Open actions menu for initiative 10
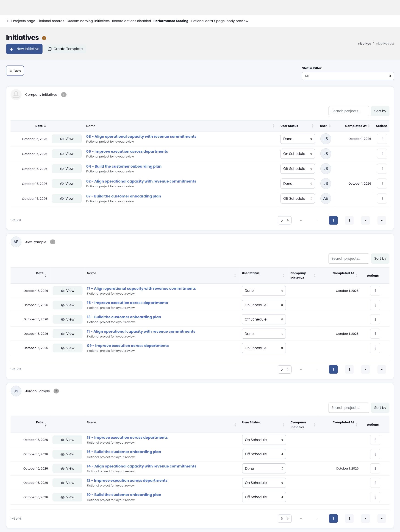 coord(375,497)
